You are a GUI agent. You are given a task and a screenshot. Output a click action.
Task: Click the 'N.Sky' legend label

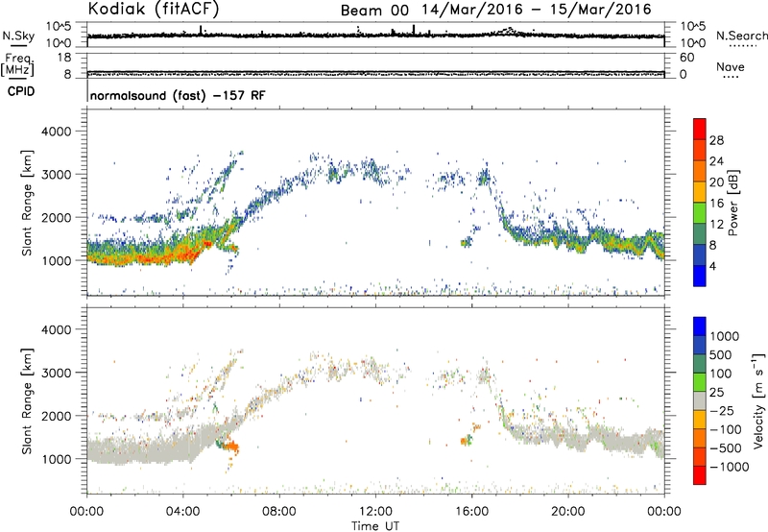(x=18, y=36)
